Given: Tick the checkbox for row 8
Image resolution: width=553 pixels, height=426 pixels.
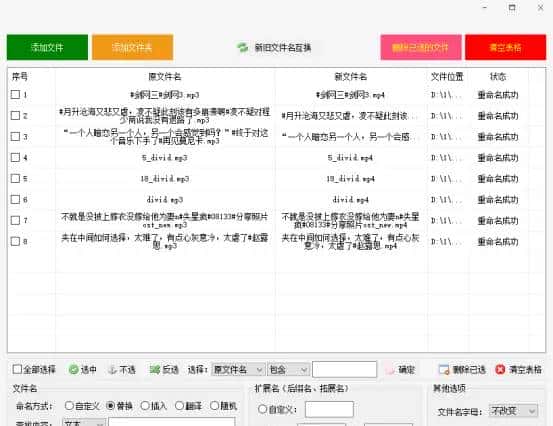Looking at the screenshot, I should [15, 242].
